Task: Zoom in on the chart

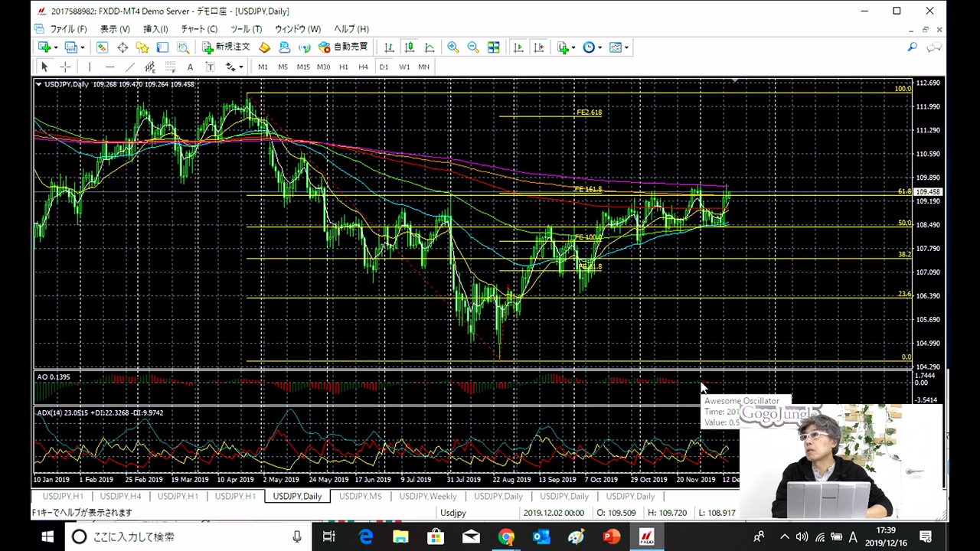Action: click(x=452, y=47)
